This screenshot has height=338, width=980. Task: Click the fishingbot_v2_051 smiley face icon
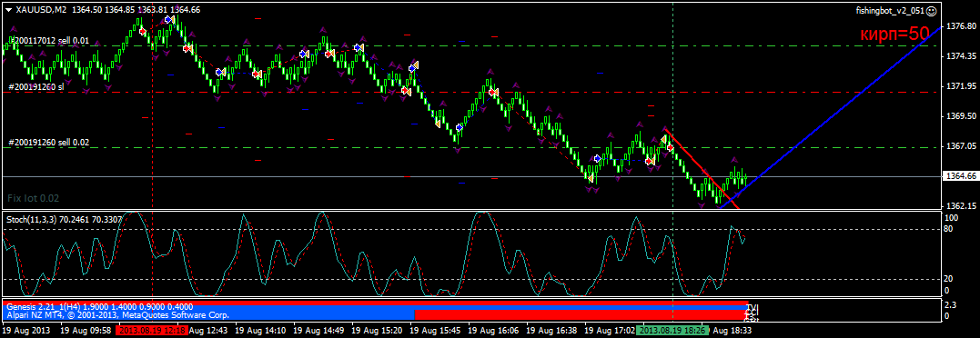pyautogui.click(x=931, y=11)
